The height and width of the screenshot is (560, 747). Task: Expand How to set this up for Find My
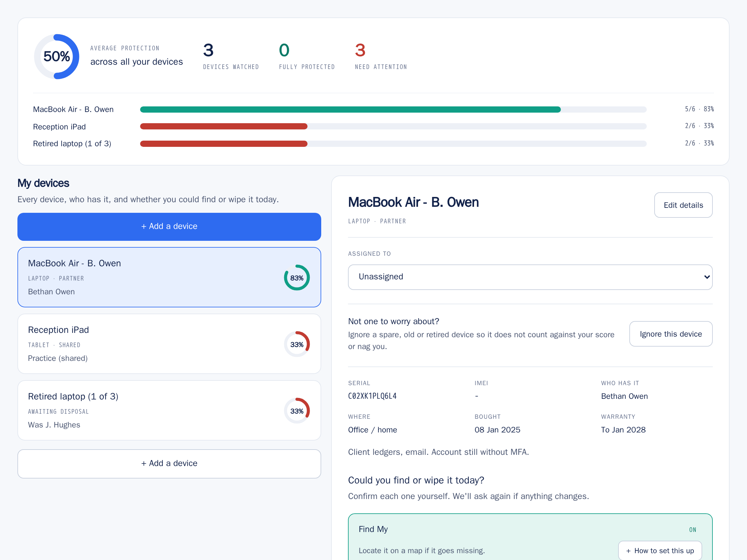click(x=660, y=551)
